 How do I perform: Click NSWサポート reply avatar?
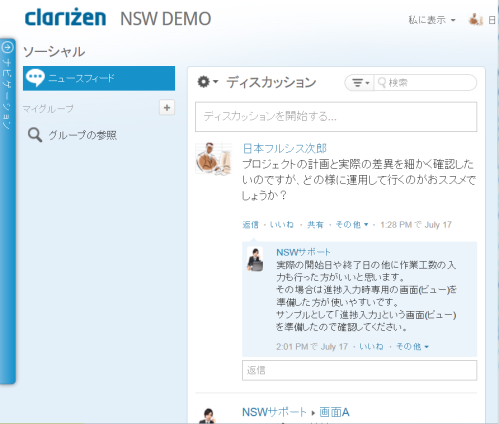pos(255,259)
